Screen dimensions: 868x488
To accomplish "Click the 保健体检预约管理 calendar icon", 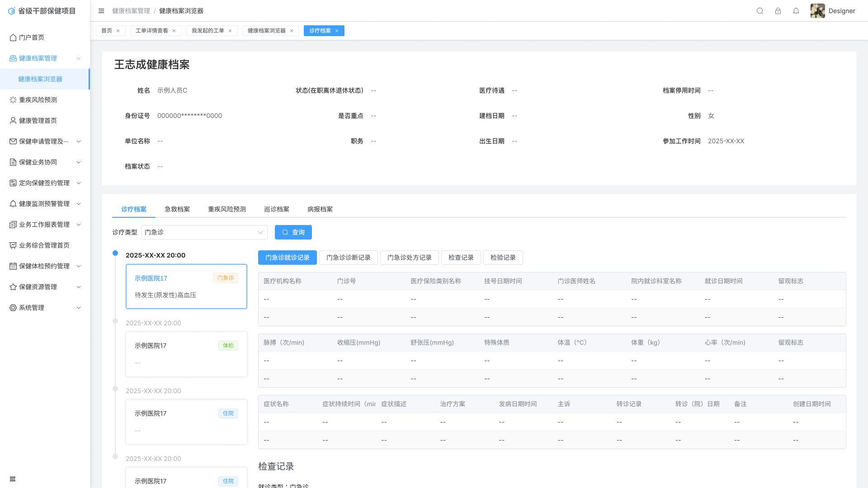I will [x=13, y=266].
